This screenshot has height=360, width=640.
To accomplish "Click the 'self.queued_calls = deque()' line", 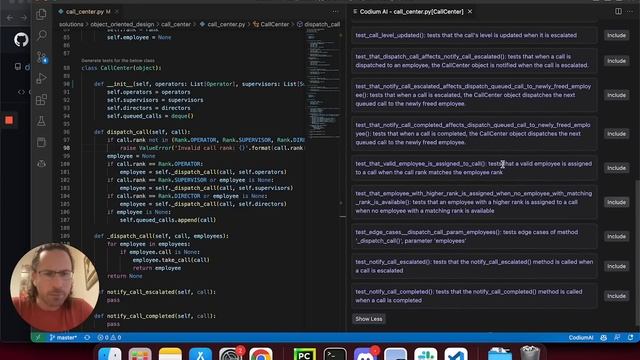I will [x=150, y=116].
